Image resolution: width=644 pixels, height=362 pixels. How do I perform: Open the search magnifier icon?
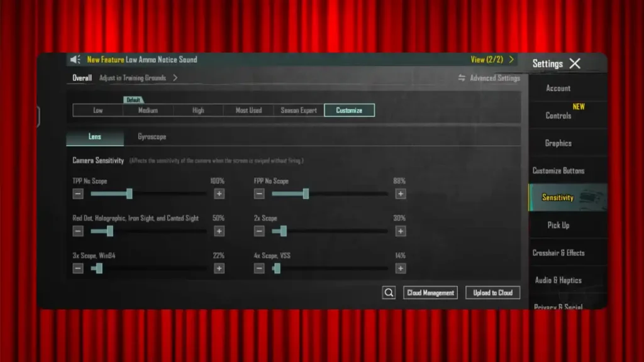point(389,292)
